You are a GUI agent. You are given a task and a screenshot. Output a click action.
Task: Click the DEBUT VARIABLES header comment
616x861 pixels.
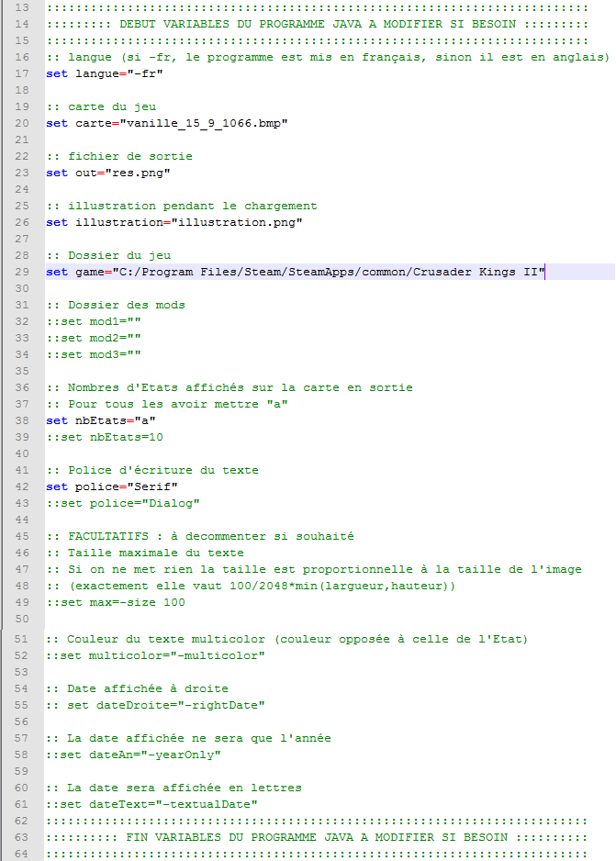[x=317, y=24]
